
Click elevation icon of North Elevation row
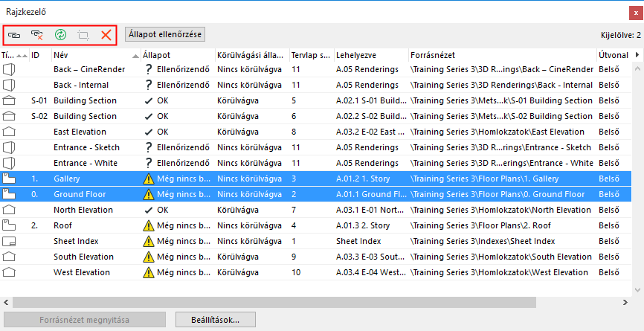[x=9, y=210]
